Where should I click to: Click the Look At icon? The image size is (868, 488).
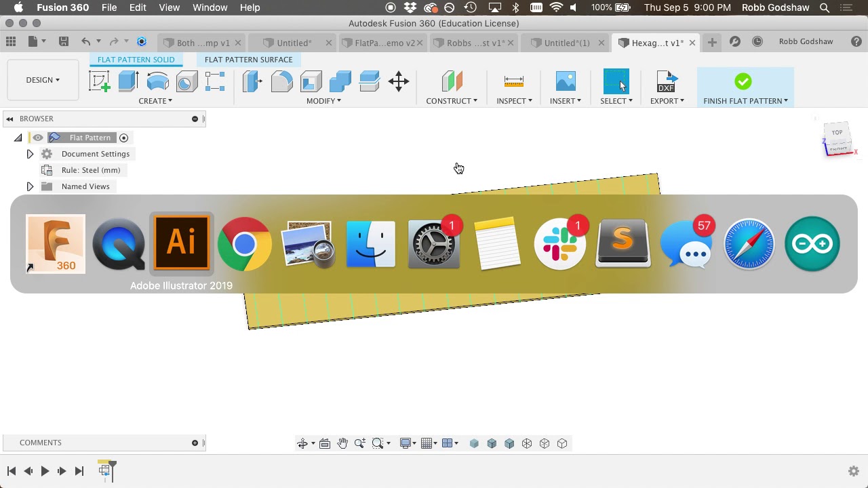pyautogui.click(x=325, y=443)
